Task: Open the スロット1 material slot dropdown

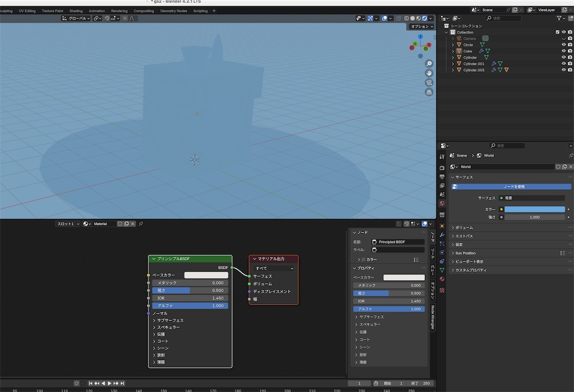Action: click(x=68, y=224)
